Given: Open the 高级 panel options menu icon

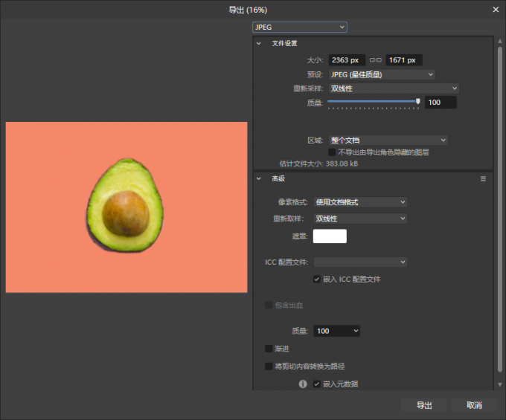Looking at the screenshot, I should 483,179.
